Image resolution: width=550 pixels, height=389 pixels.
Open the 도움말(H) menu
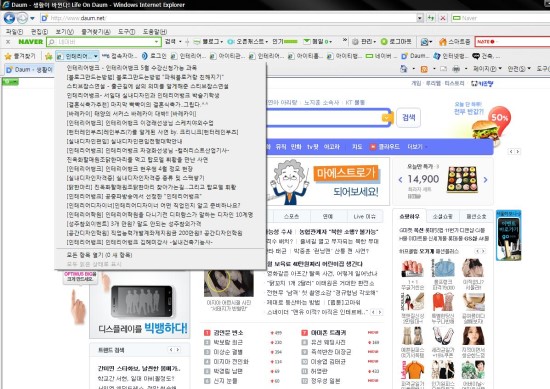click(x=155, y=32)
